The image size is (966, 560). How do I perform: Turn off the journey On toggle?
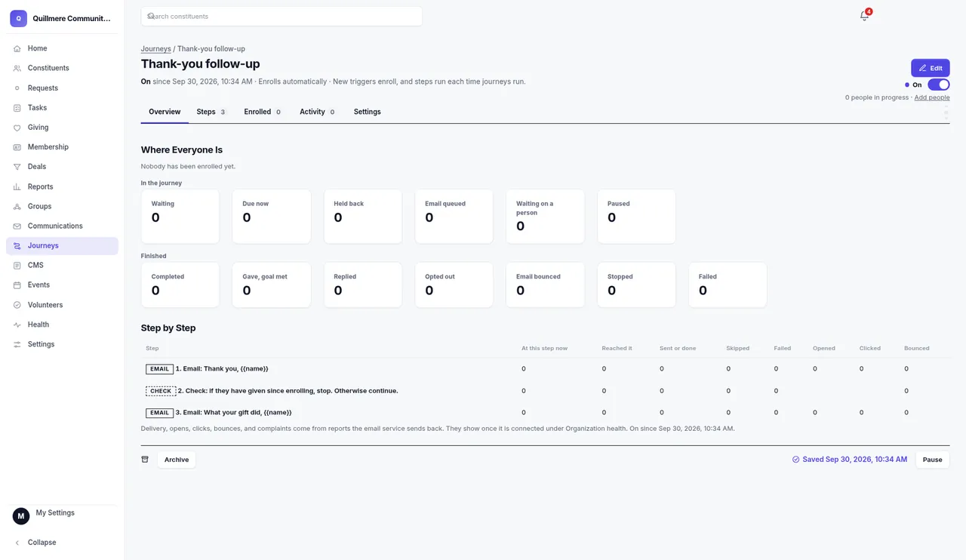tap(939, 85)
